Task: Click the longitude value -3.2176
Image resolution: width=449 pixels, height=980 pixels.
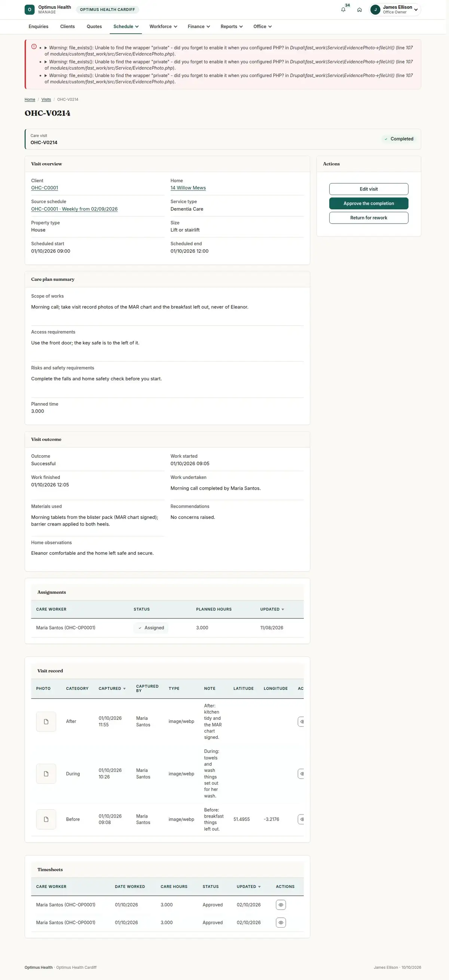Action: click(271, 819)
